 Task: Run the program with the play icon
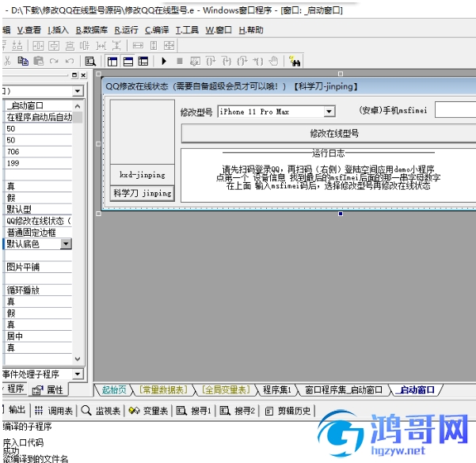coord(164,61)
